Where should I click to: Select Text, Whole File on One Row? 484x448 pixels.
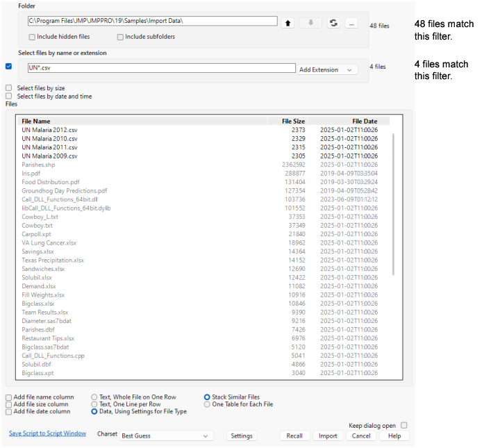pos(94,397)
